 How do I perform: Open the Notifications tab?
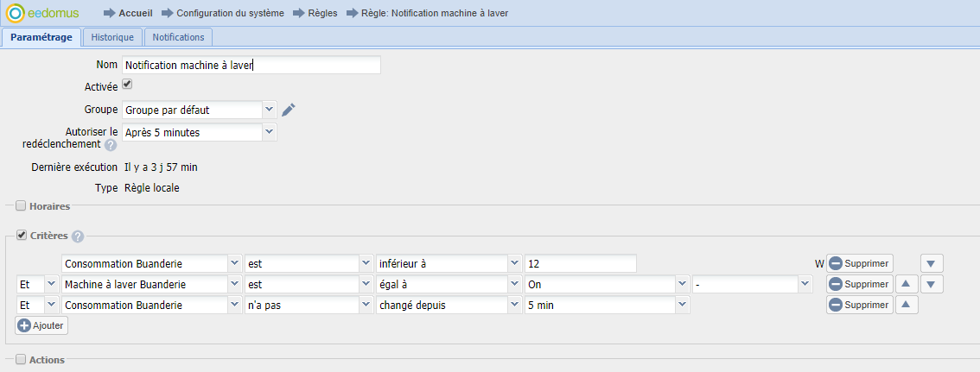coord(178,37)
